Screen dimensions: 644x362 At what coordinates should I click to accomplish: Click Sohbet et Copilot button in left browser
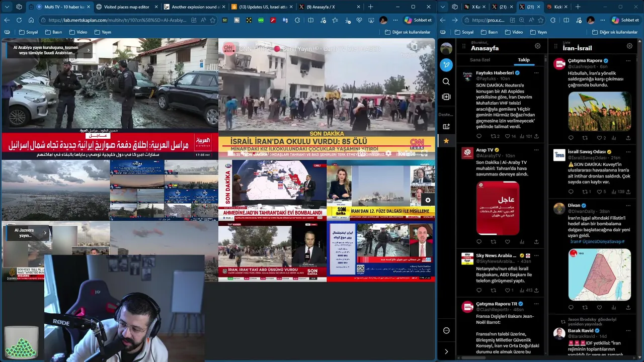coord(418,20)
